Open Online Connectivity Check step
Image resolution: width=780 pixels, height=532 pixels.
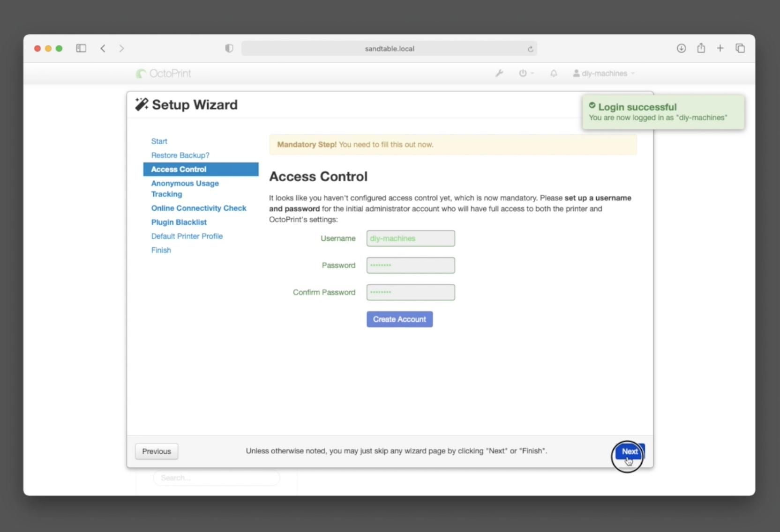198,208
